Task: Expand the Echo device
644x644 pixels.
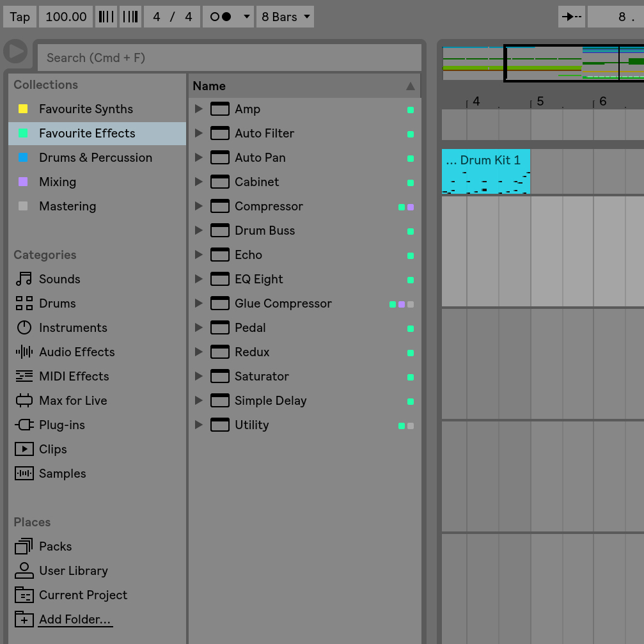Action: [198, 255]
